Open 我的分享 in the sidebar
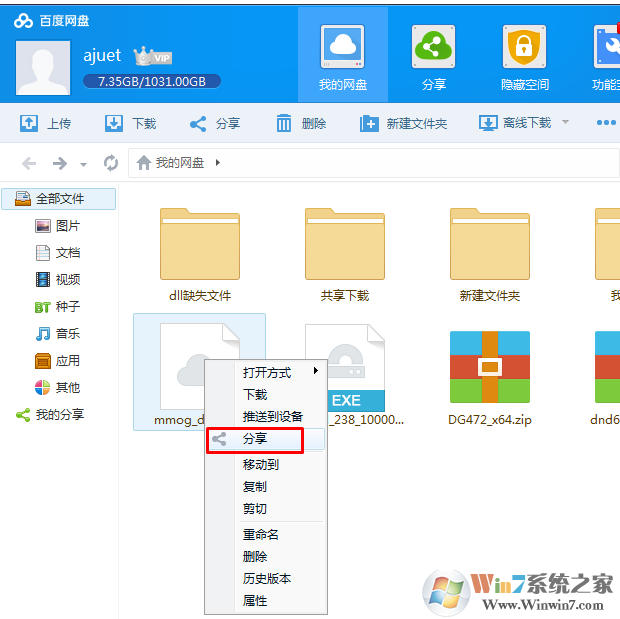620x619 pixels. pyautogui.click(x=50, y=415)
